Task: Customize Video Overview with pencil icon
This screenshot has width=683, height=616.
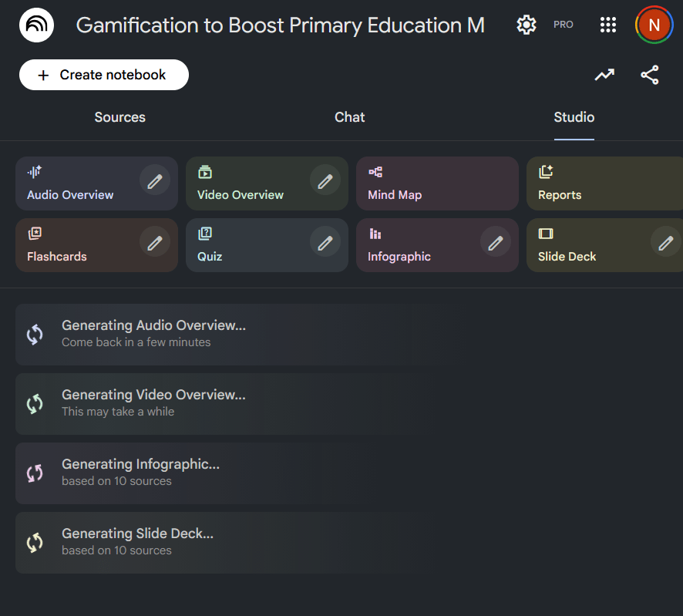Action: [325, 181]
